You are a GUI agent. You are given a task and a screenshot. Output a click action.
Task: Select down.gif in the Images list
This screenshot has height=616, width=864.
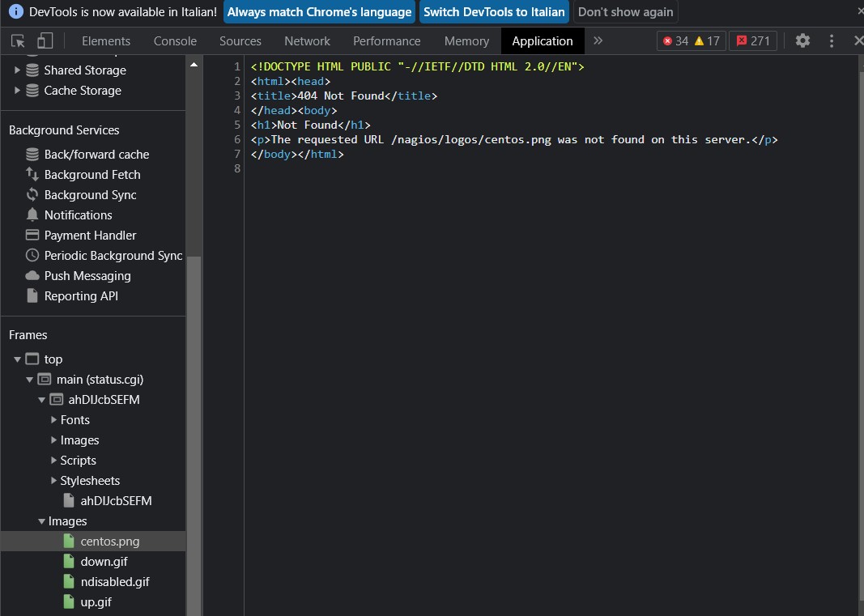pyautogui.click(x=104, y=562)
